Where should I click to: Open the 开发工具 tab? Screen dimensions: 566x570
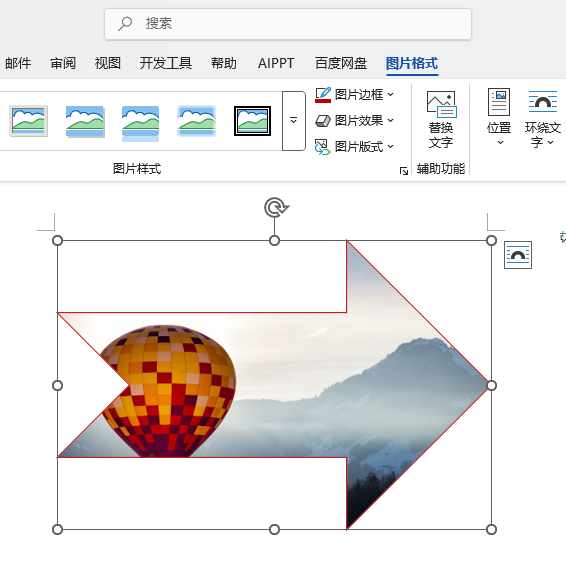click(x=166, y=63)
